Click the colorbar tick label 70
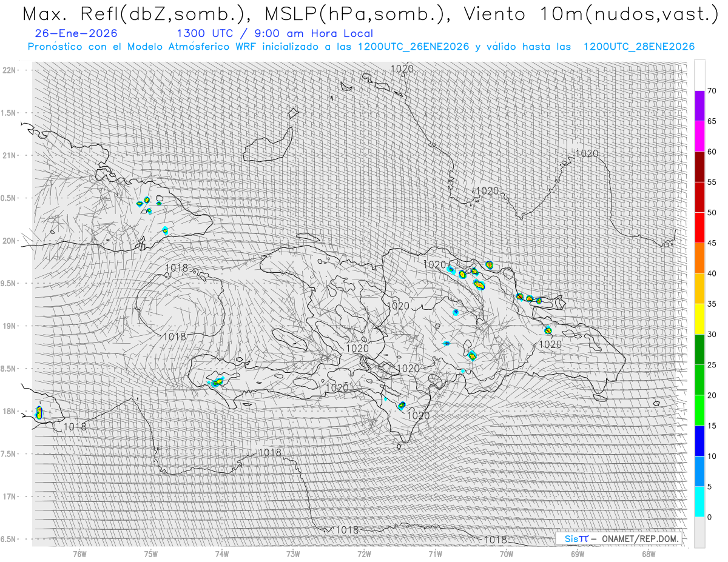This screenshot has width=728, height=562. (712, 91)
